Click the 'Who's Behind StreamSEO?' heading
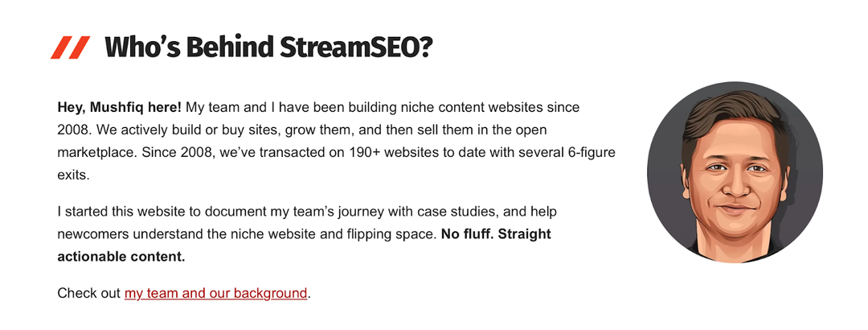Viewport: 868px width, 330px height. (268, 47)
